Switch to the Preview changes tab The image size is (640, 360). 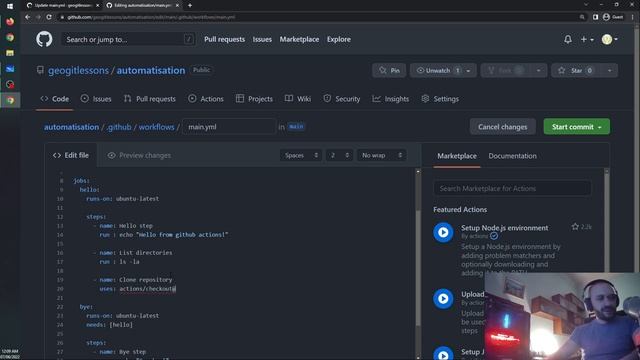click(139, 155)
